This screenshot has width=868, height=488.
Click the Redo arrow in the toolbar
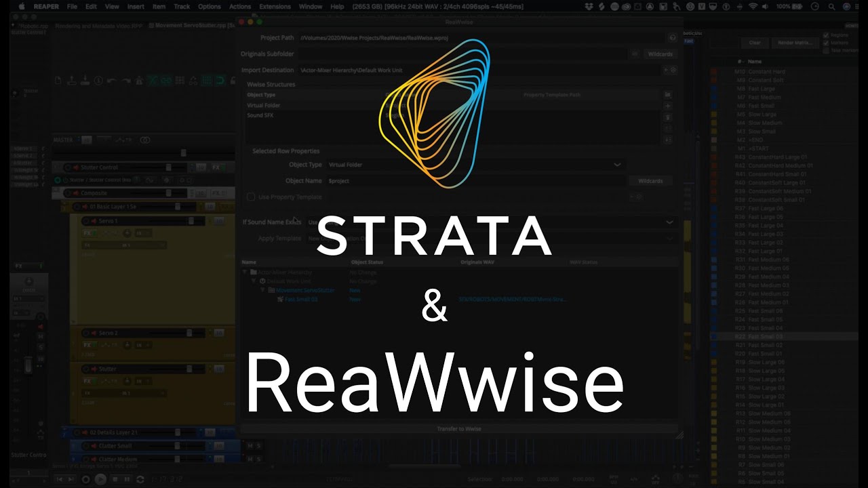point(125,81)
